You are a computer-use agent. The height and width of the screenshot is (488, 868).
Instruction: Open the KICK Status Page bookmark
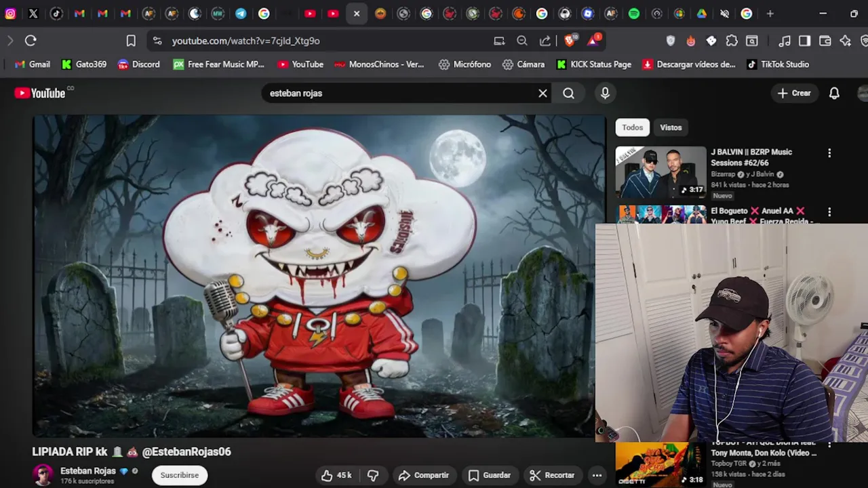(x=594, y=64)
